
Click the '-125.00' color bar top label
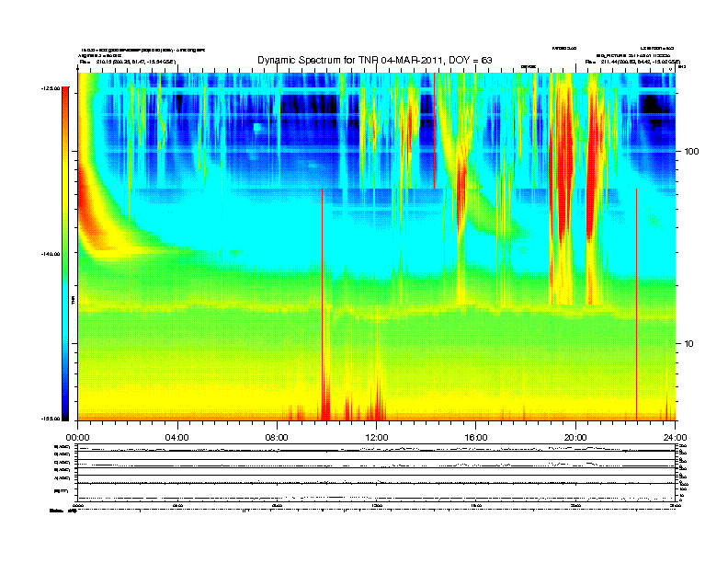click(x=51, y=87)
